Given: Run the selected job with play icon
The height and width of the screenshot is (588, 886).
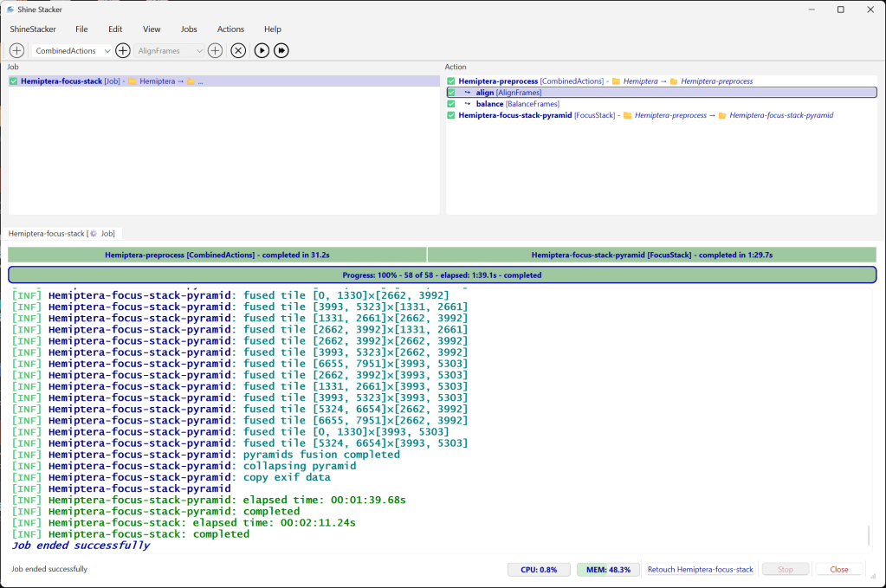Looking at the screenshot, I should pyautogui.click(x=262, y=51).
